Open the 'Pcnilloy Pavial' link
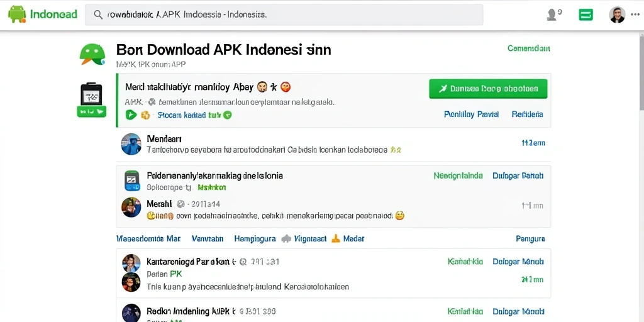This screenshot has height=322, width=644. 472,114
